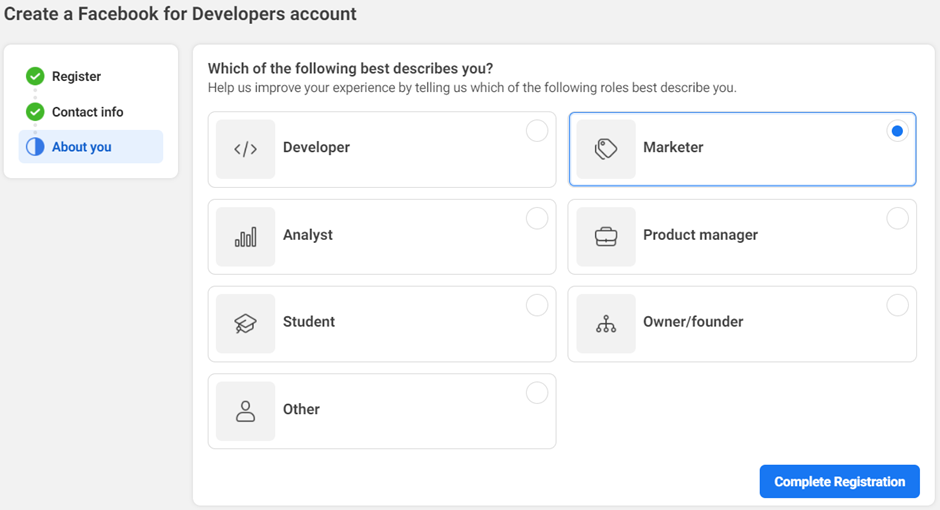Click the Owner/founder hierarchy icon
Screen dimensions: 940x510
(605, 324)
